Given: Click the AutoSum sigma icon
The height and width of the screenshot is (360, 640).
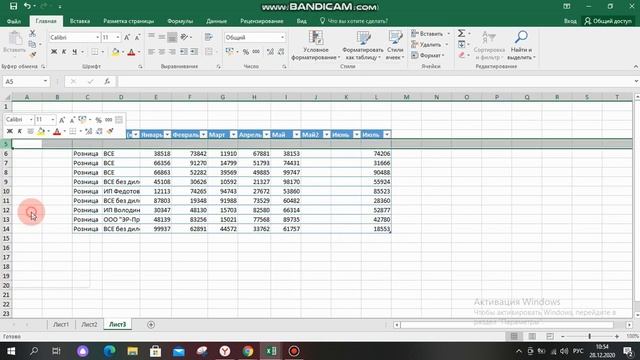Looking at the screenshot, I should pos(461,33).
